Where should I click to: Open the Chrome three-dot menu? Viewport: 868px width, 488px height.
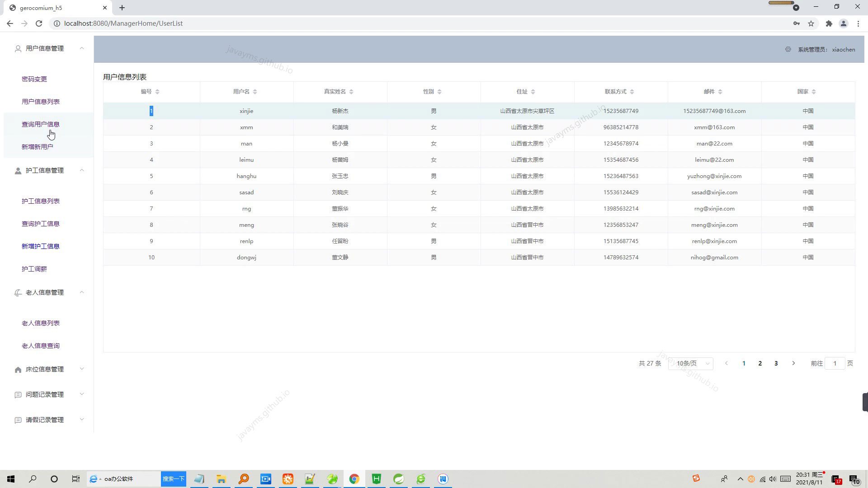click(858, 23)
